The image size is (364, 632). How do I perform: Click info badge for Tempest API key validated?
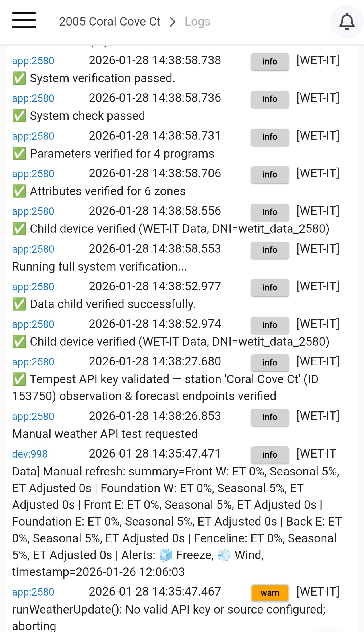pos(270,363)
